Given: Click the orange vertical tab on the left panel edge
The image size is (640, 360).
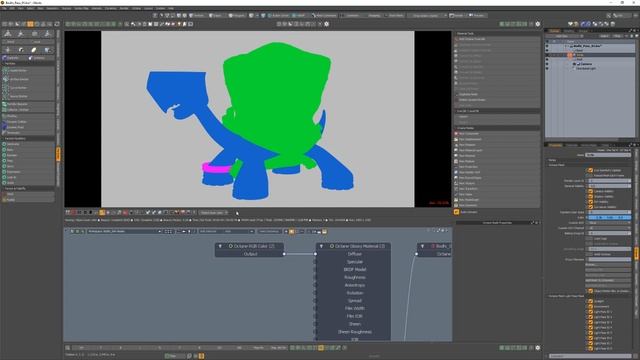Looking at the screenshot, I should [x=58, y=154].
